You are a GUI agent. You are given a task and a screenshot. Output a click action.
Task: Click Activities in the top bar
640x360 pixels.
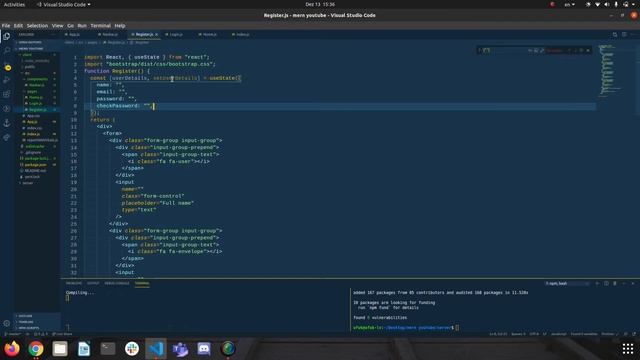[x=14, y=4]
